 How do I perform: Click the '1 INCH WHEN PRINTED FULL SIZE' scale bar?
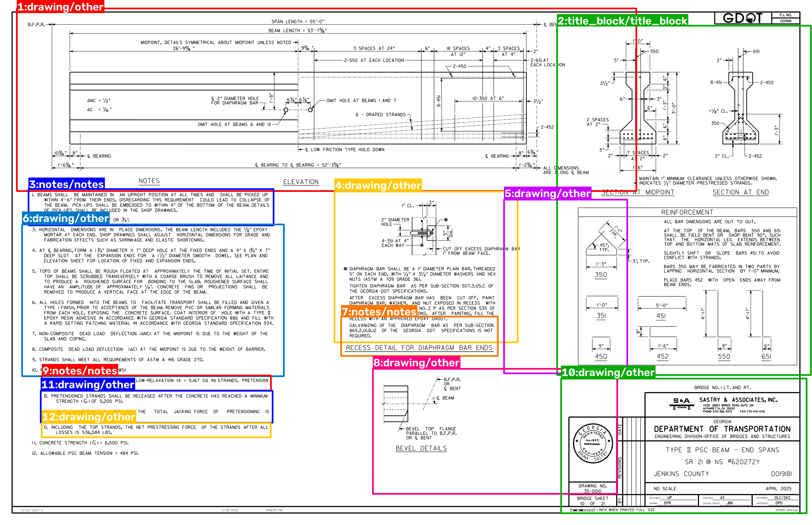612,510
